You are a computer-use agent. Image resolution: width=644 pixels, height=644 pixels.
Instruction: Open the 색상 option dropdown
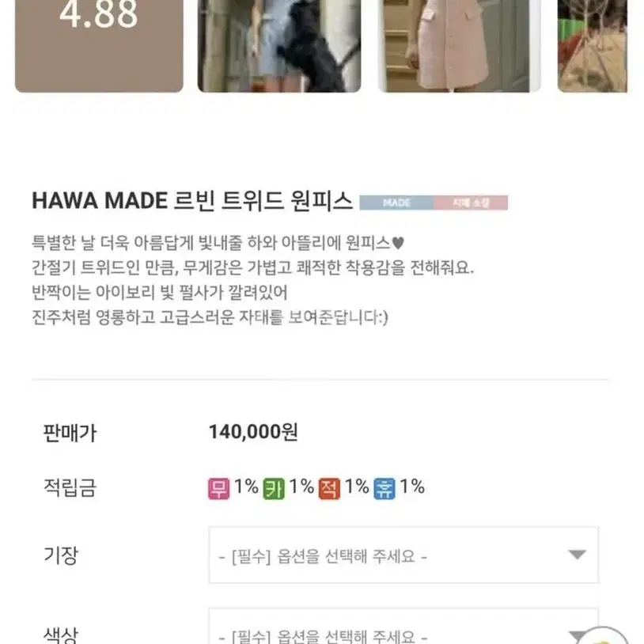click(403, 626)
